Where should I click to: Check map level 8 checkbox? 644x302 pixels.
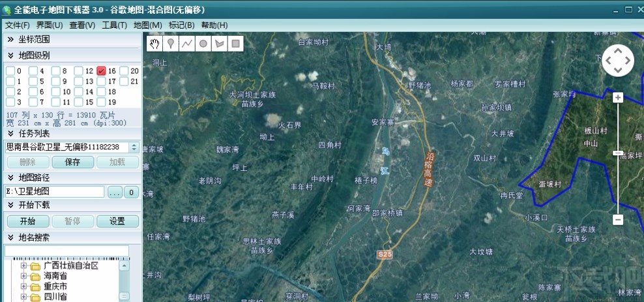[56, 70]
